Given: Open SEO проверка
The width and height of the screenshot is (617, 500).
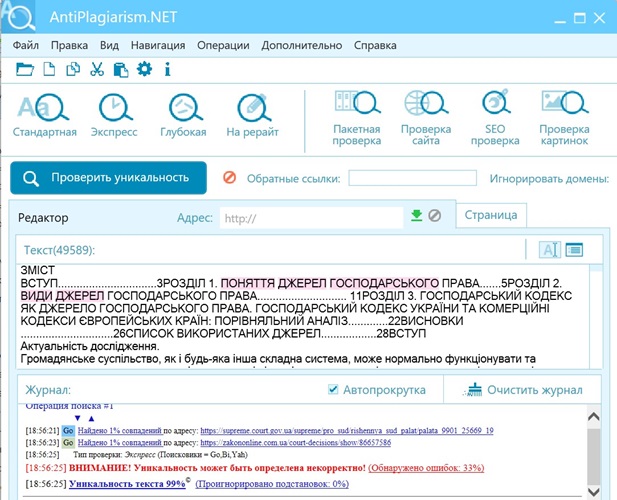Looking at the screenshot, I should [x=495, y=118].
